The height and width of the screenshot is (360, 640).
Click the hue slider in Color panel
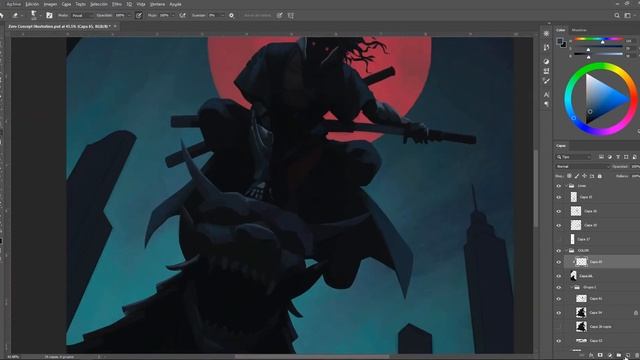pos(598,39)
